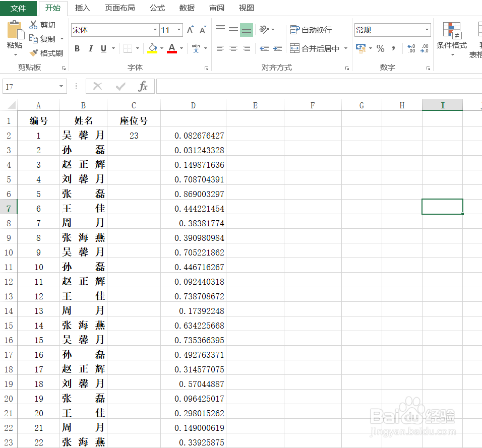Select all cells corner button
This screenshot has height=448, width=482.
click(9, 105)
